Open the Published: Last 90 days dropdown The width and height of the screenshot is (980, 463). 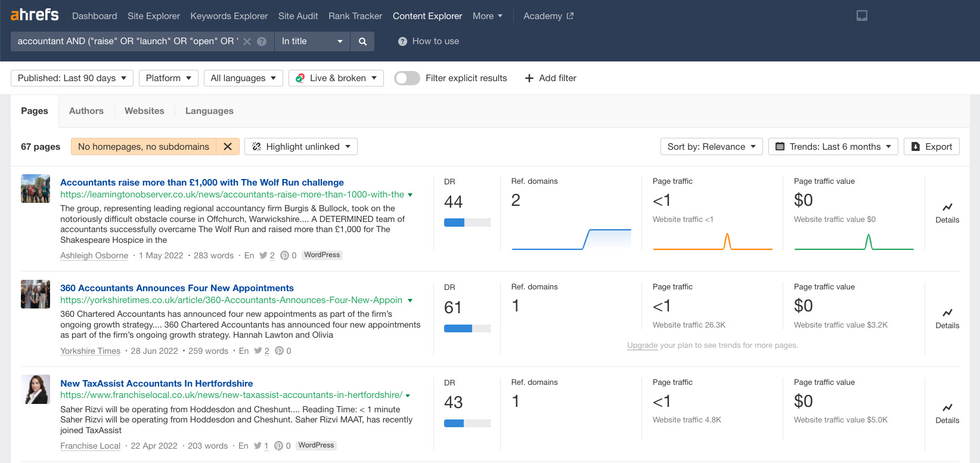[72, 78]
